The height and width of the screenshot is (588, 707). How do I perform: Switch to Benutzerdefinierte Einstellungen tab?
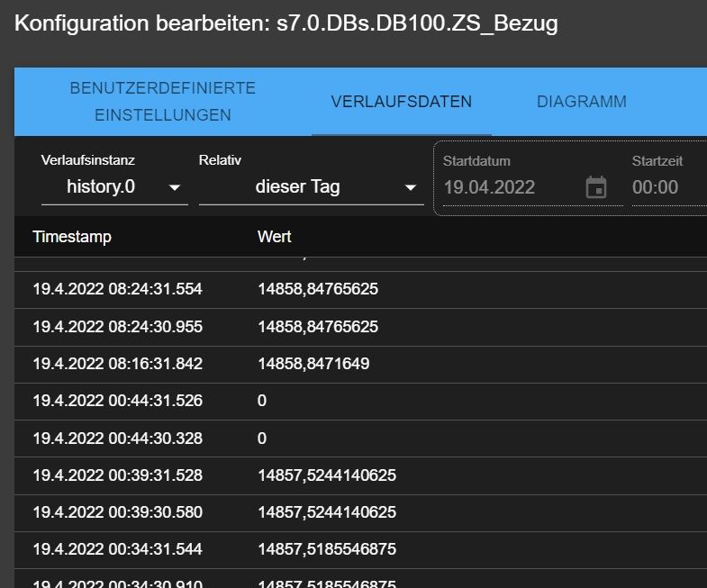pos(163,102)
